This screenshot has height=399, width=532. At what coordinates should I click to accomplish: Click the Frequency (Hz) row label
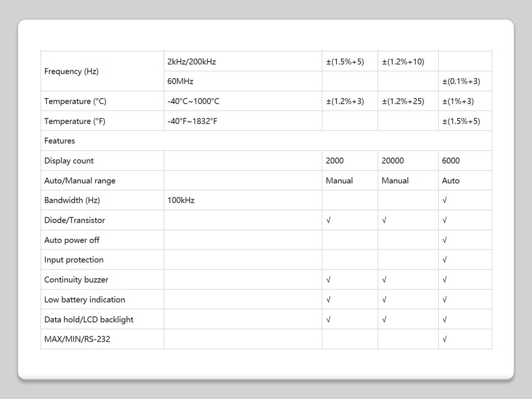71,71
